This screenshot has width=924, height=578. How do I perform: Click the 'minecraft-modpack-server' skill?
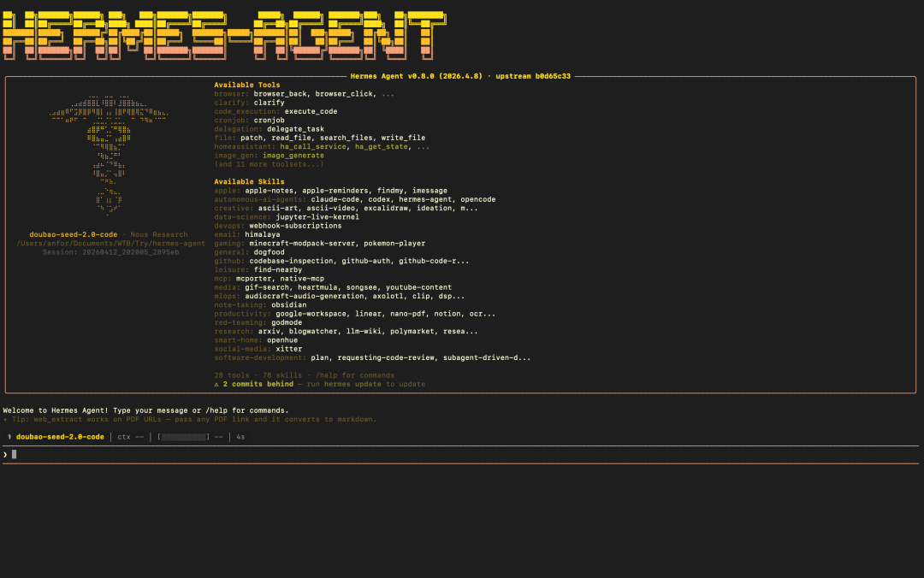pos(302,244)
